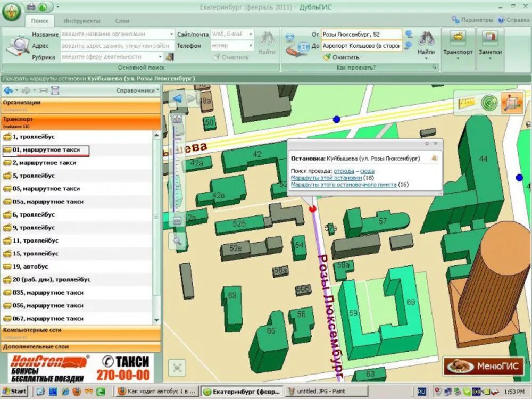Select route 05а, маршрутное такси
Image resolution: width=532 pixels, height=399 pixels.
tap(77, 202)
